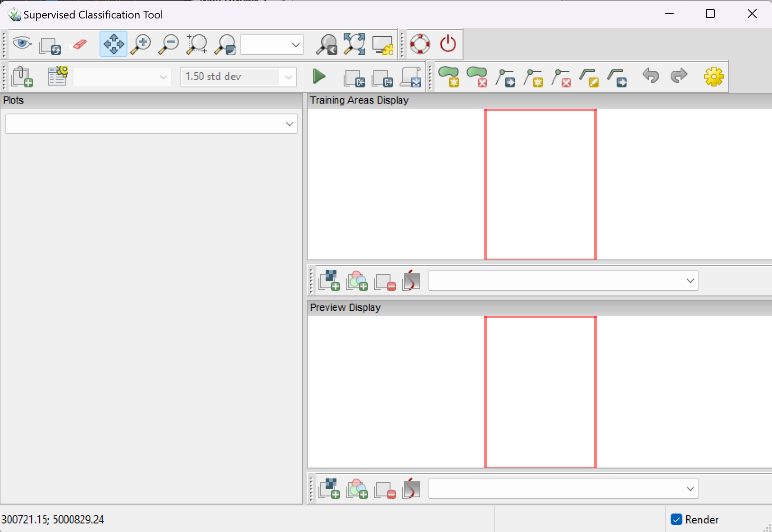
Task: Set opacity for Preview Display layer
Action: pos(411,489)
